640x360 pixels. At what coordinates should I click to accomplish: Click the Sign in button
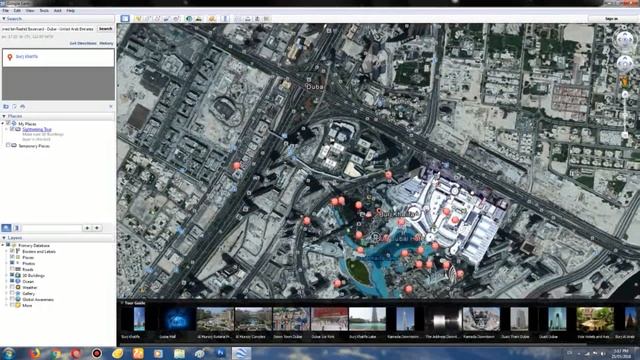click(x=611, y=19)
